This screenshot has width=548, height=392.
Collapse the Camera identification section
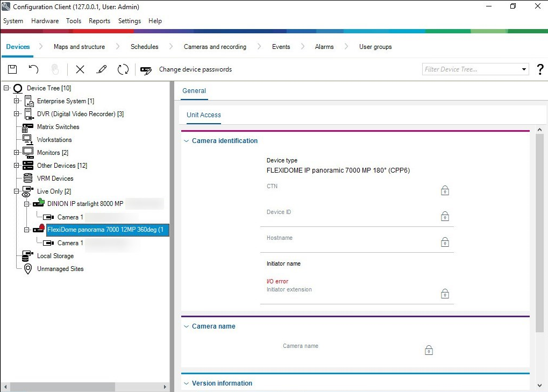point(187,141)
